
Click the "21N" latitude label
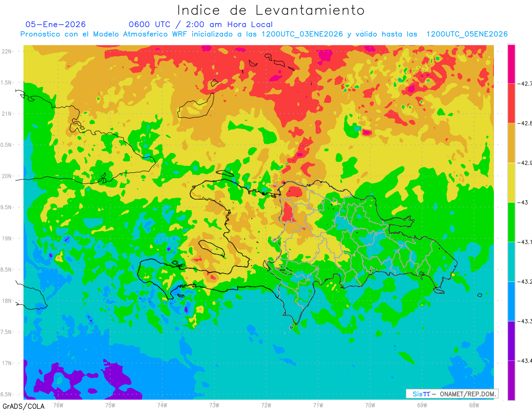[7, 114]
